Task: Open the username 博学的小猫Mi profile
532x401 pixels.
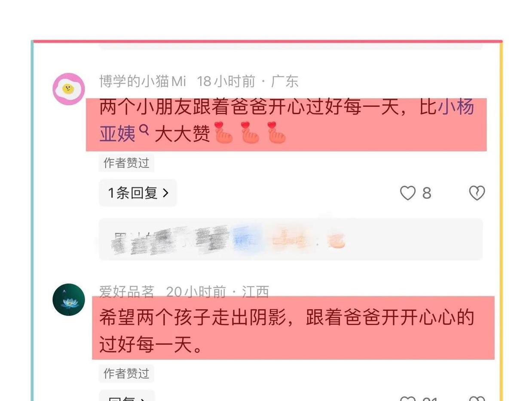Action: coord(143,81)
